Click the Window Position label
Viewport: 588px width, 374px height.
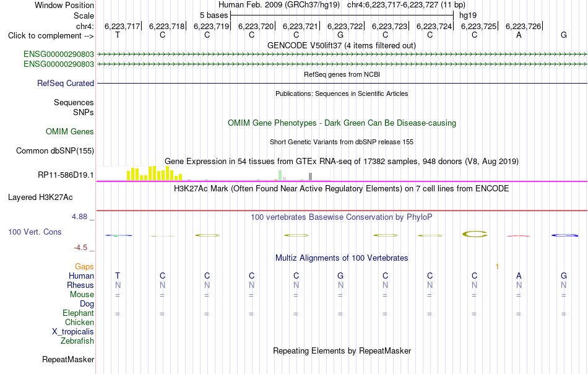pos(64,5)
